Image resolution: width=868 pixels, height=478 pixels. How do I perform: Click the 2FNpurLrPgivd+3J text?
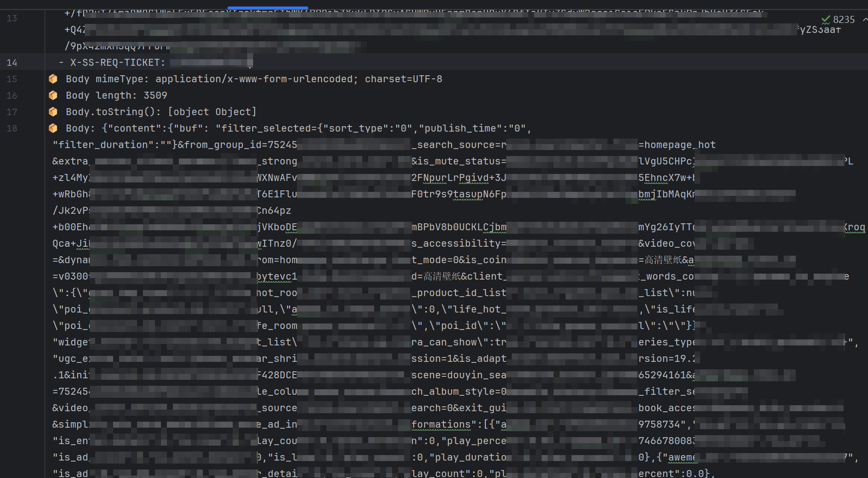point(459,177)
